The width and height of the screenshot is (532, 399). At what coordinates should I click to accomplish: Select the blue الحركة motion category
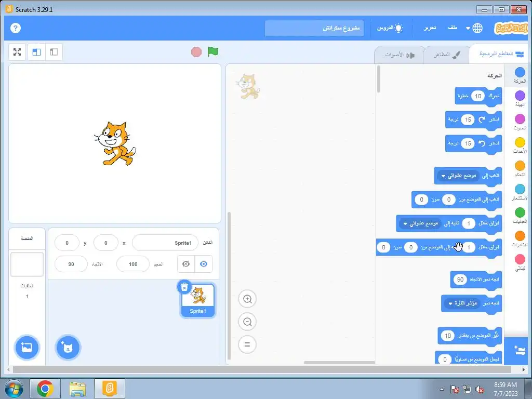[520, 75]
